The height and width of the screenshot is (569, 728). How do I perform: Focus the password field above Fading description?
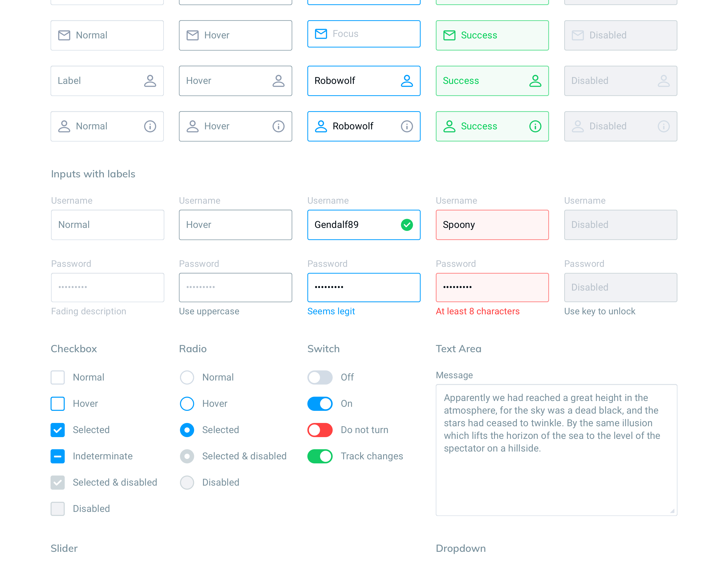[107, 288]
